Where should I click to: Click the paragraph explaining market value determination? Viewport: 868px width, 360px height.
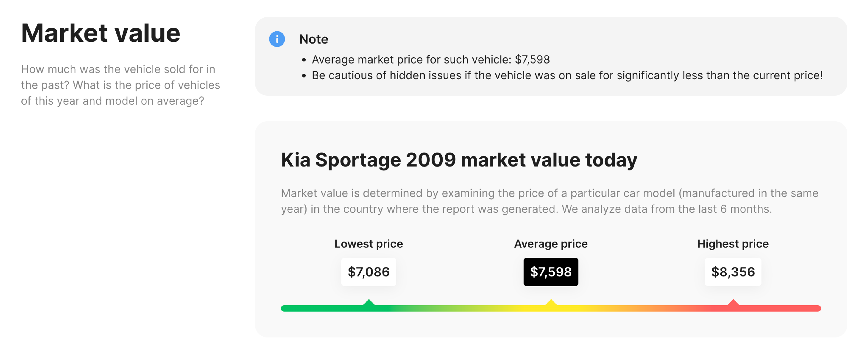[549, 201]
